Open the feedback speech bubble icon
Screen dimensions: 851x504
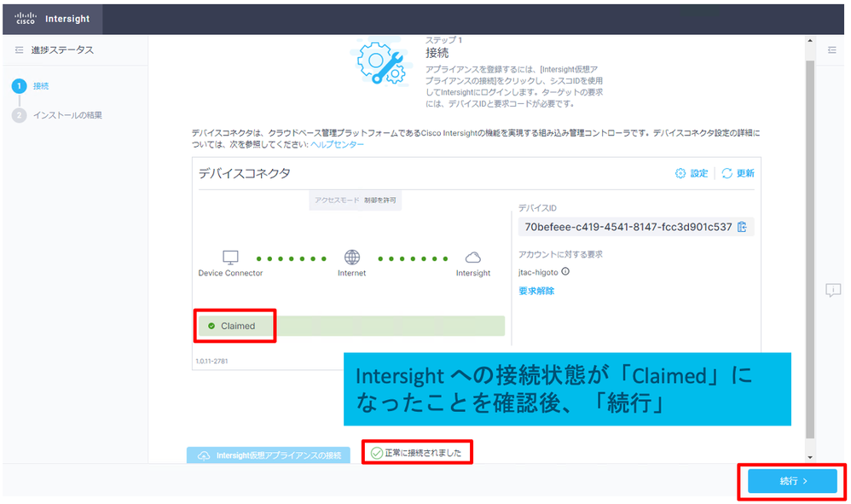click(832, 290)
